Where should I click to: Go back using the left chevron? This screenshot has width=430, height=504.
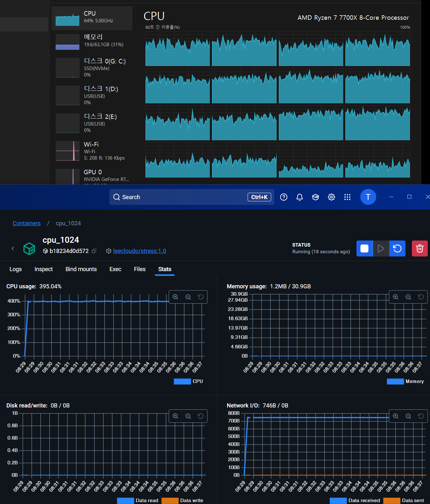[13, 248]
